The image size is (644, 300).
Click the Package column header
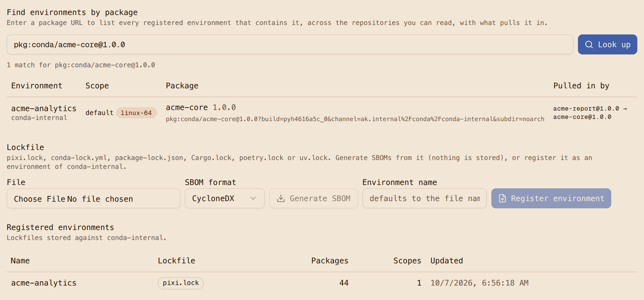(x=182, y=86)
